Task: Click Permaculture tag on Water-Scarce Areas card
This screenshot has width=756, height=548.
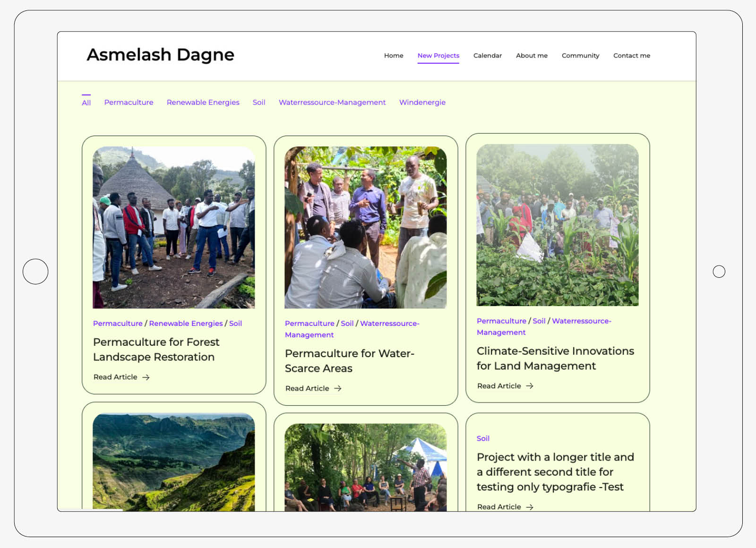Action: pyautogui.click(x=309, y=323)
